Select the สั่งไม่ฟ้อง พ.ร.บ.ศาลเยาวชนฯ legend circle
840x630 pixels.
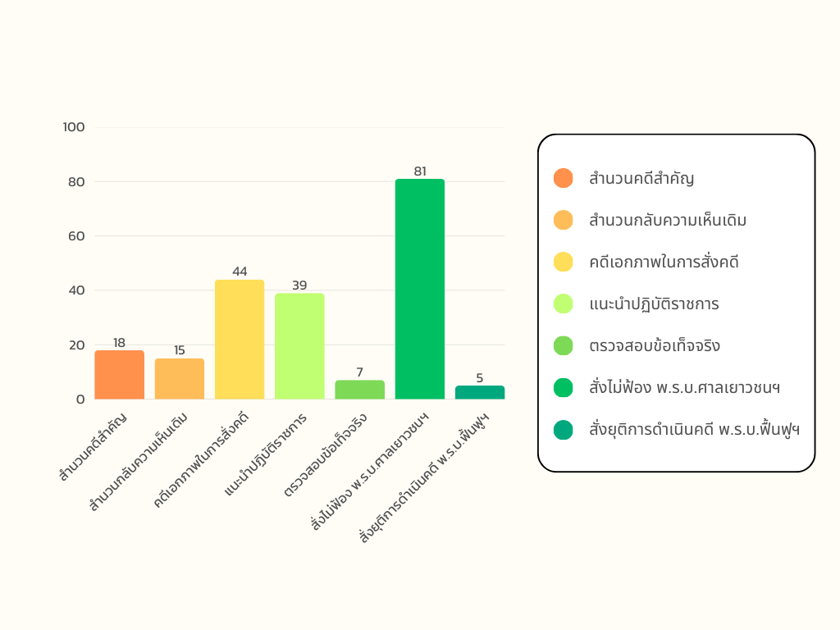coord(563,387)
